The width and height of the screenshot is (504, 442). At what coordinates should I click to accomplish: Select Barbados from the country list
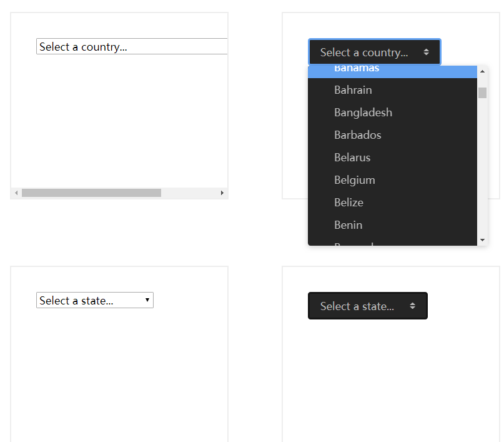(392, 135)
